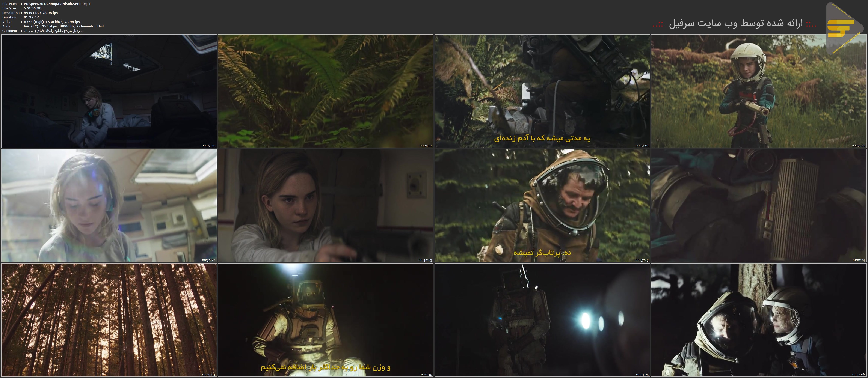Image resolution: width=868 pixels, height=378 pixels.
Task: Open the thumbnail at timestamp 01:01:24
Action: (759, 205)
